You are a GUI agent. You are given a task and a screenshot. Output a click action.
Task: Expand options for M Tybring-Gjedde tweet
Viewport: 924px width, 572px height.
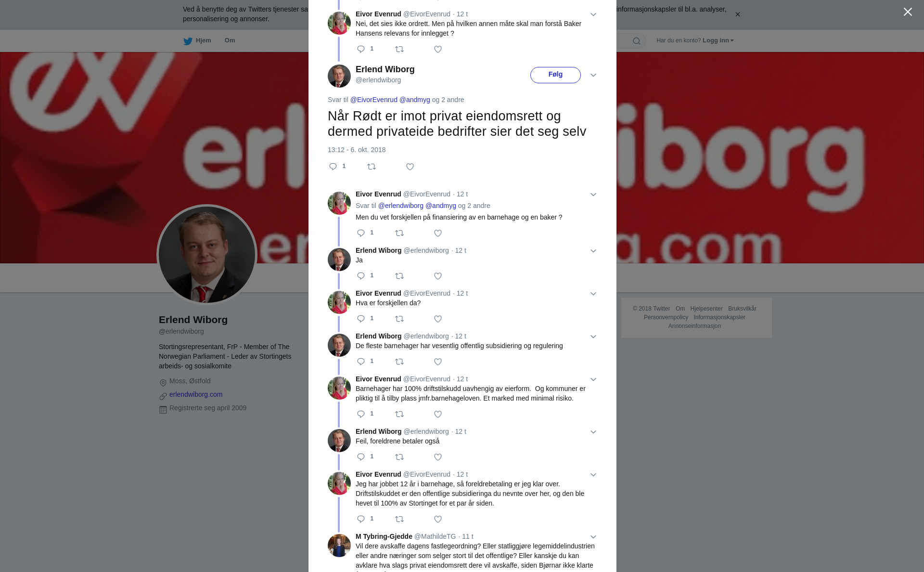pyautogui.click(x=593, y=537)
